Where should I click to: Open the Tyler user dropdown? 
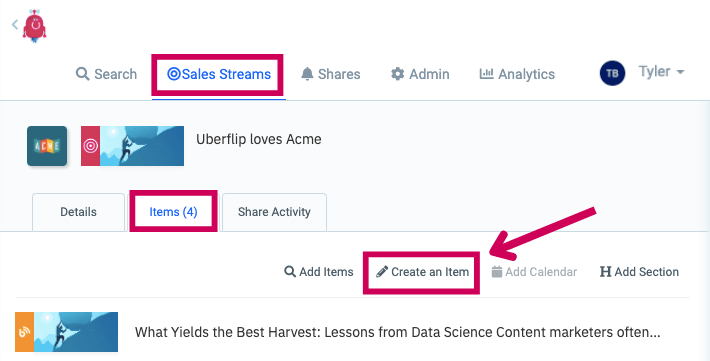point(661,72)
